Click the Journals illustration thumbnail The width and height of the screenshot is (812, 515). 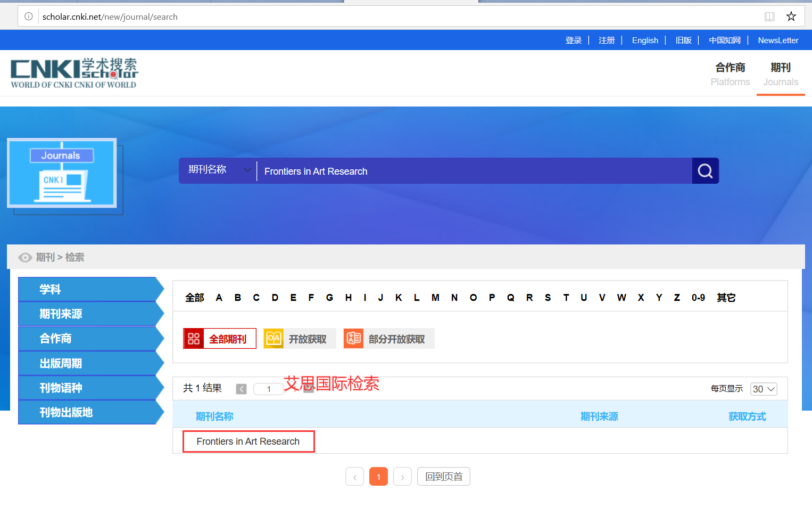tap(62, 173)
